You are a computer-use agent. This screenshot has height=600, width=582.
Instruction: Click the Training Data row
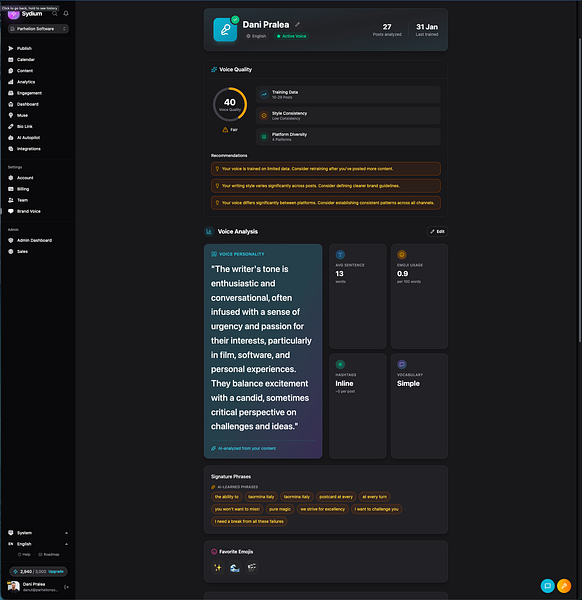pos(348,95)
